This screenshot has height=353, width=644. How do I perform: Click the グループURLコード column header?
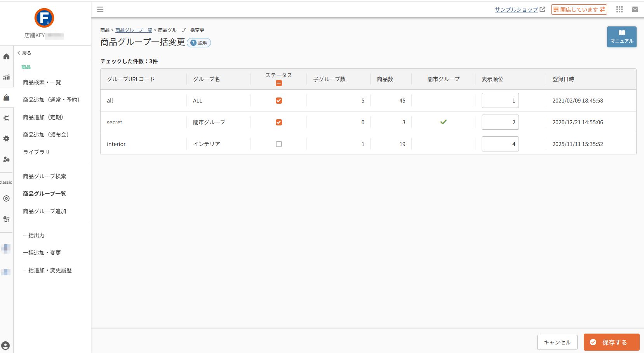[131, 79]
